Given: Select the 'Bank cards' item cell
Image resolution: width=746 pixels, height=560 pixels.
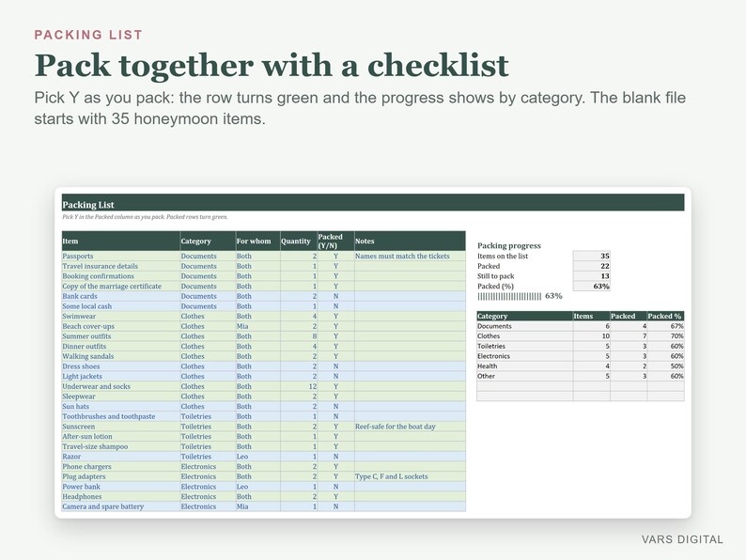Looking at the screenshot, I should (x=121, y=296).
